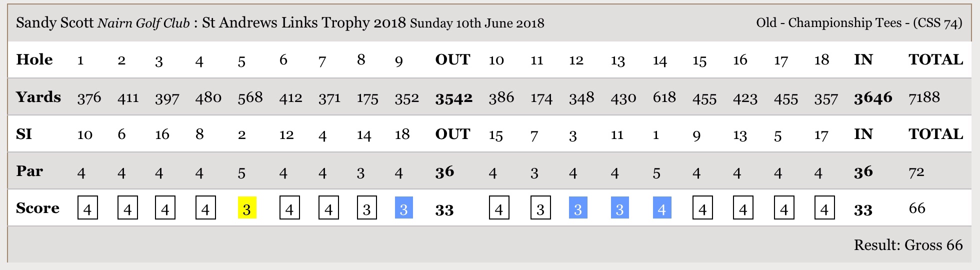Select the hole 8 score box
This screenshot has width=980, height=270.
pos(366,208)
